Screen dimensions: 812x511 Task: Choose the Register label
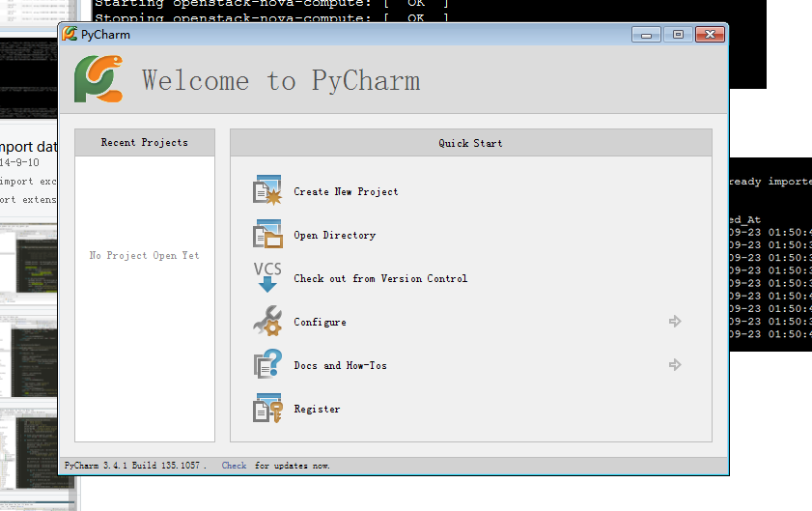click(317, 409)
